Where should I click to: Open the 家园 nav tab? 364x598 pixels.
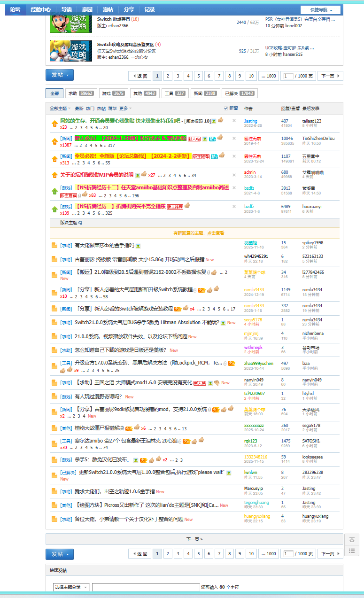point(87,9)
